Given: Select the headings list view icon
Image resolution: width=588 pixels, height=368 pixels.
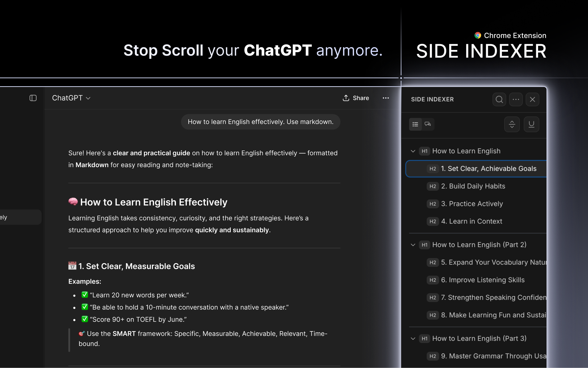Looking at the screenshot, I should tap(415, 124).
